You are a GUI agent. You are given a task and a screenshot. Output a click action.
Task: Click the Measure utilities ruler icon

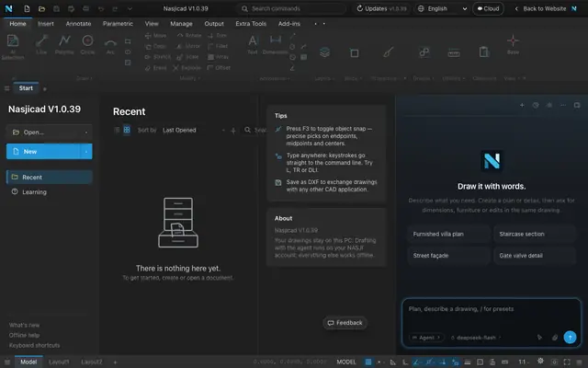pos(454,53)
